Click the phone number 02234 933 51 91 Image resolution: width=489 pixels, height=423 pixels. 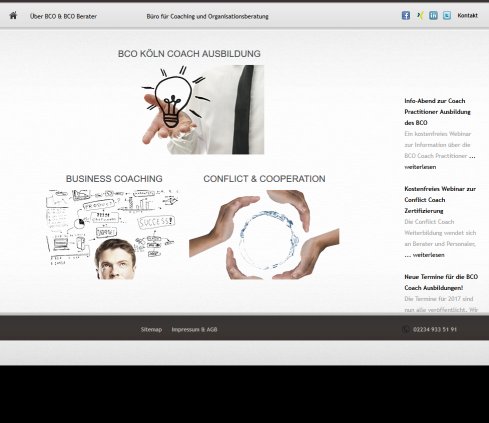point(435,329)
